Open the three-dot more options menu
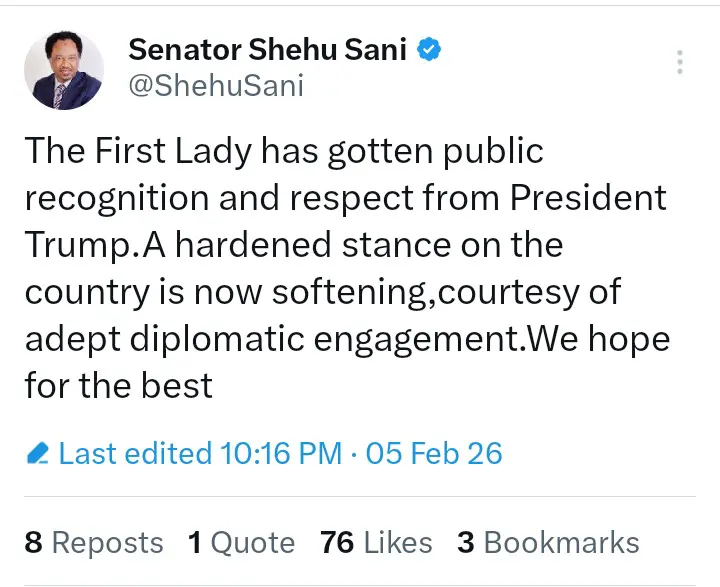 click(680, 61)
